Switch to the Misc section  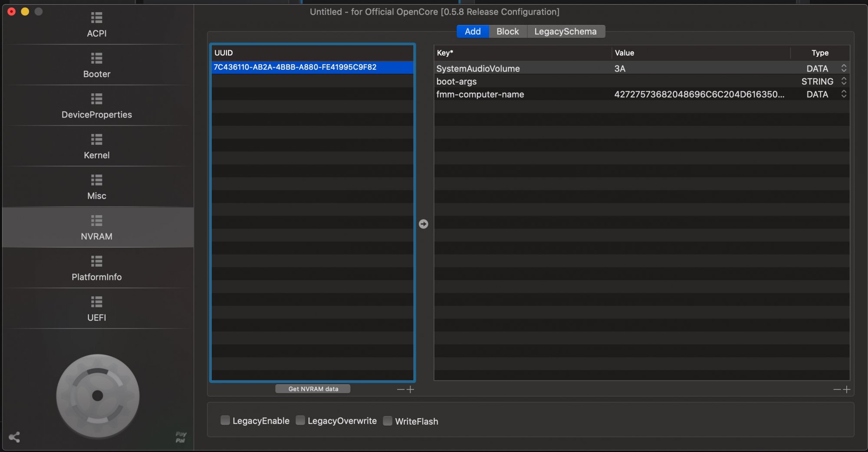(x=97, y=187)
